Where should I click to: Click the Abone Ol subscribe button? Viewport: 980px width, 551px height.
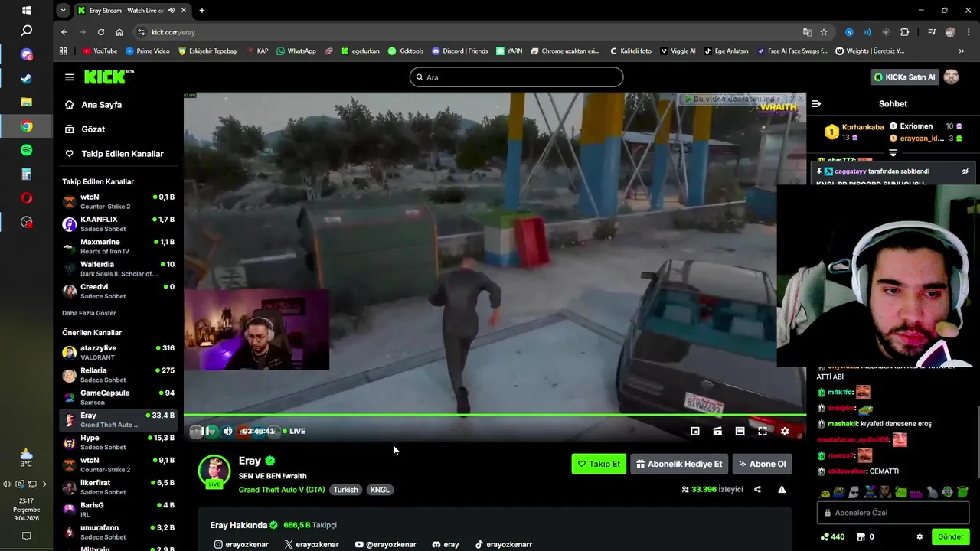pyautogui.click(x=762, y=464)
